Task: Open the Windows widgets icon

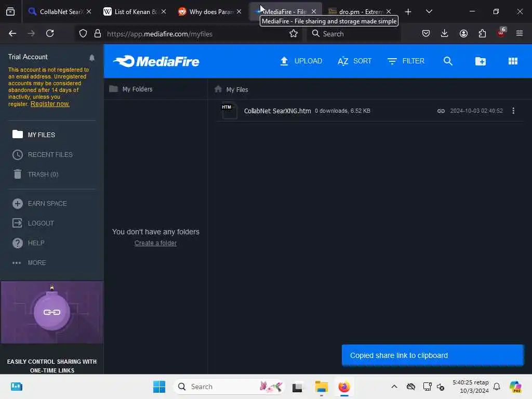Action: tap(17, 387)
